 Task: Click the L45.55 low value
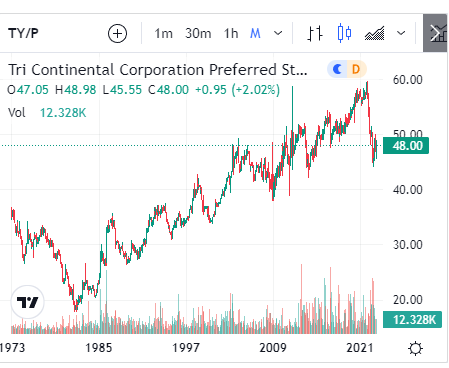[122, 90]
